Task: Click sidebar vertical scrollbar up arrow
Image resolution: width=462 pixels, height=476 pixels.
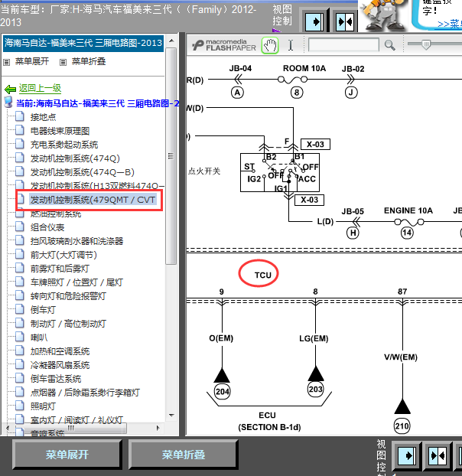Action: [171, 41]
